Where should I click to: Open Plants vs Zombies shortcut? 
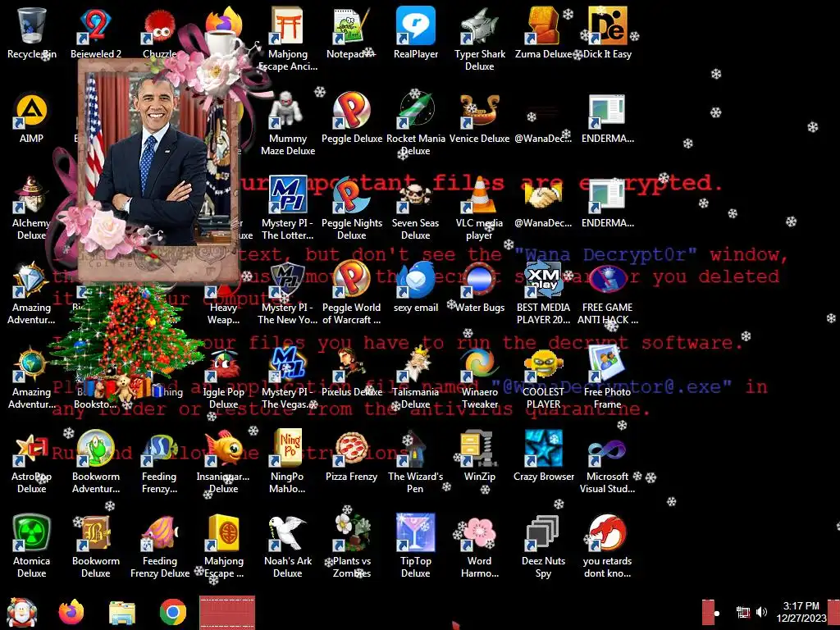[351, 546]
